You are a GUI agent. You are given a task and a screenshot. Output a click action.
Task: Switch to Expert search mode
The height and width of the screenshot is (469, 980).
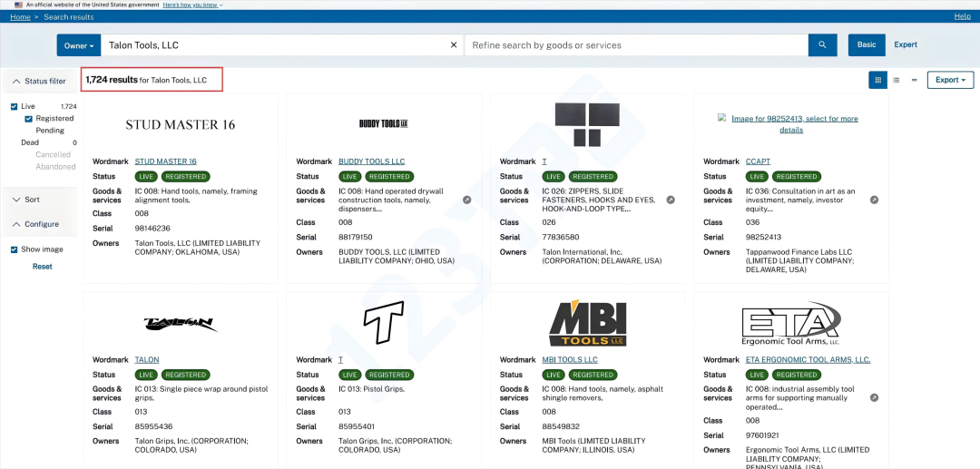906,45
